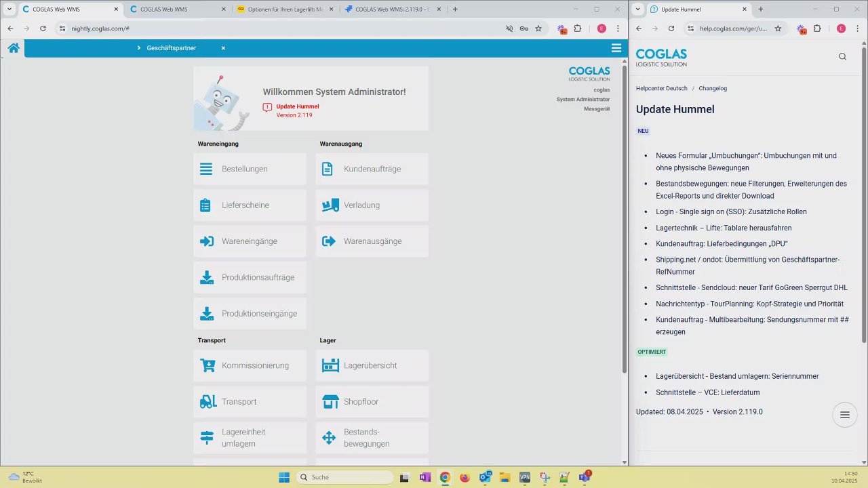Go to the COGLAS home icon

14,48
